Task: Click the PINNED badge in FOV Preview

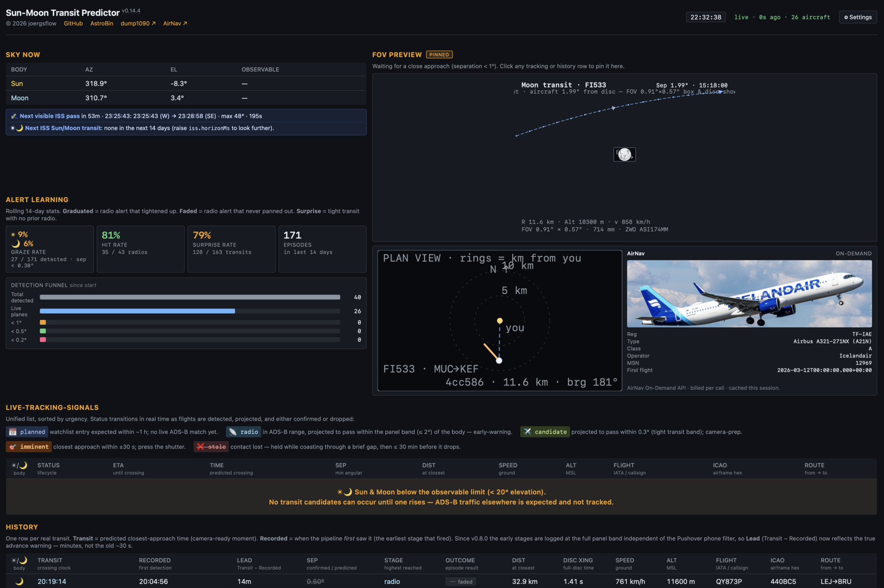Action: [x=439, y=55]
